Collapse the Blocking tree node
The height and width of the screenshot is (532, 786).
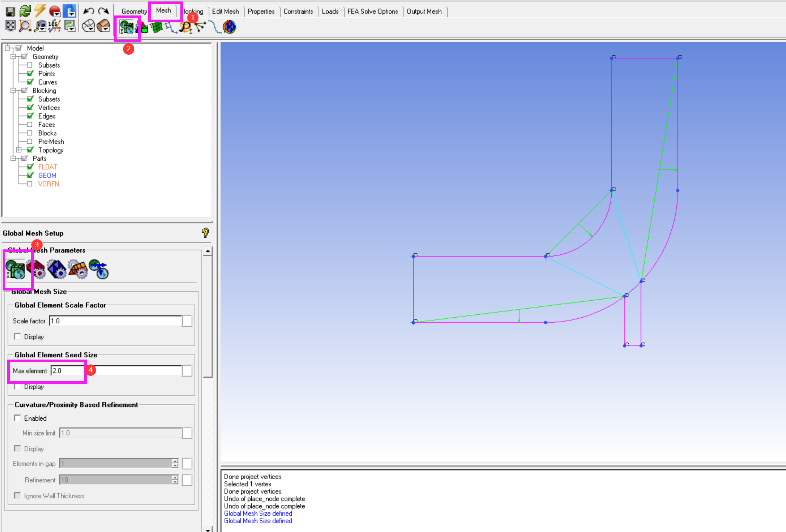click(13, 91)
